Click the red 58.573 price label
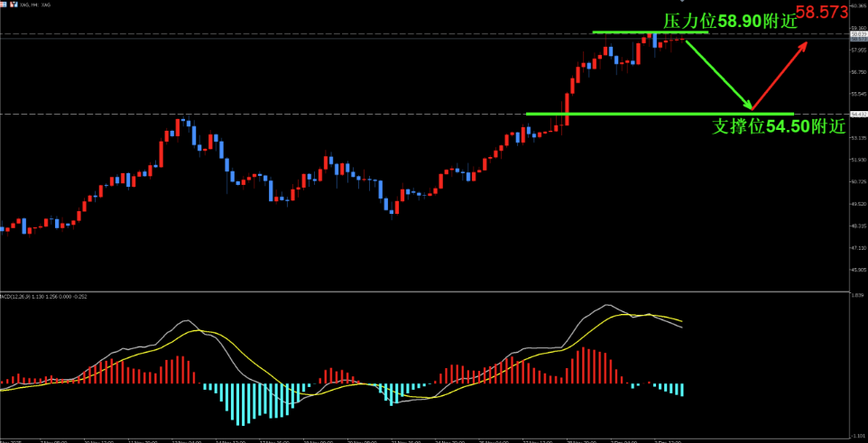Screen dimensions: 868x443 [x=822, y=13]
